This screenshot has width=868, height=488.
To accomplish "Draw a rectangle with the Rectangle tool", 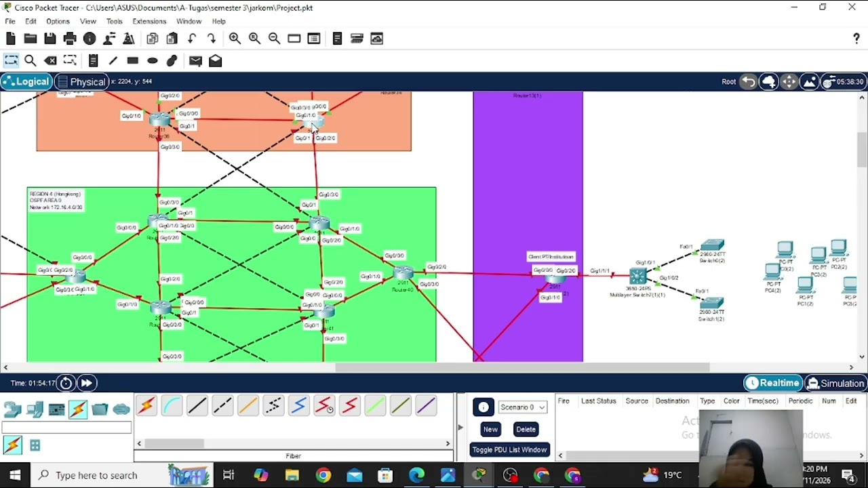I will tap(133, 61).
